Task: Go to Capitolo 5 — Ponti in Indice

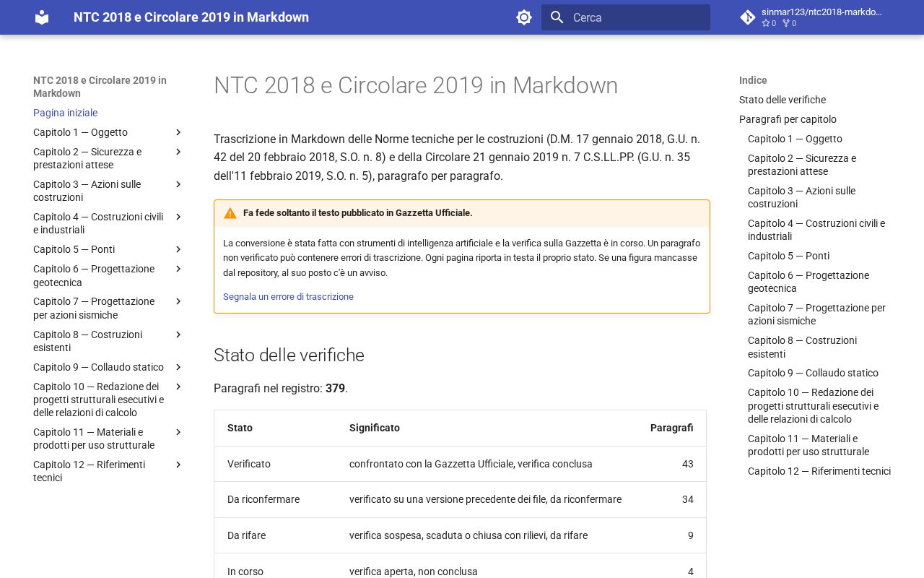Action: [788, 256]
